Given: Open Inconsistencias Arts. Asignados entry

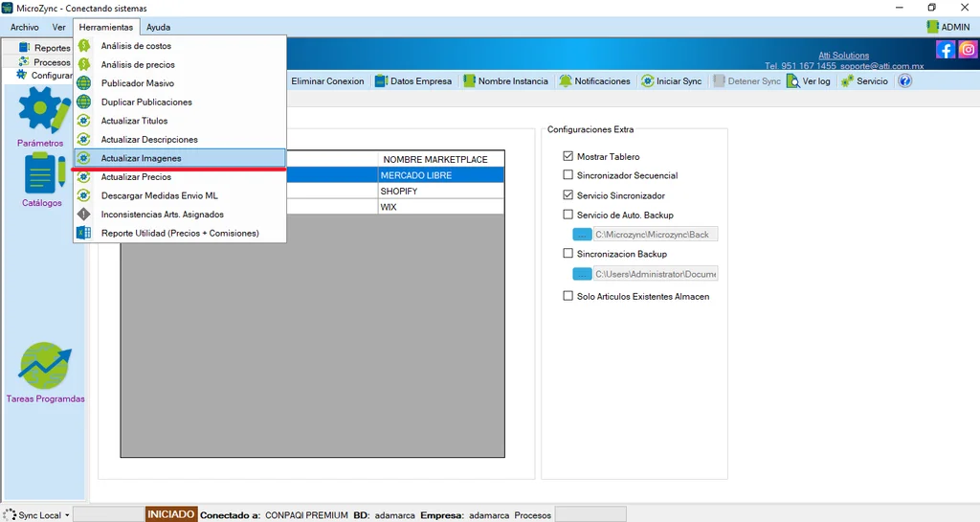Looking at the screenshot, I should tap(180, 215).
